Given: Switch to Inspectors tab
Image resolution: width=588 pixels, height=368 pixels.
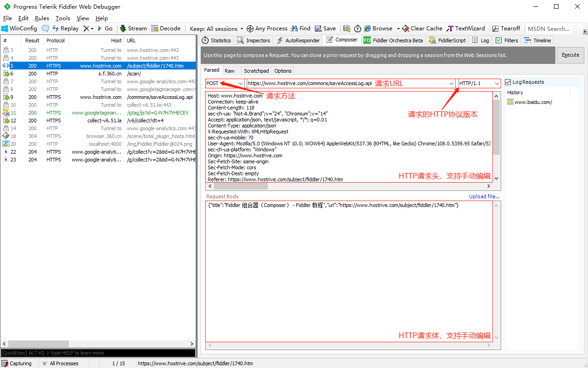Looking at the screenshot, I should 253,40.
